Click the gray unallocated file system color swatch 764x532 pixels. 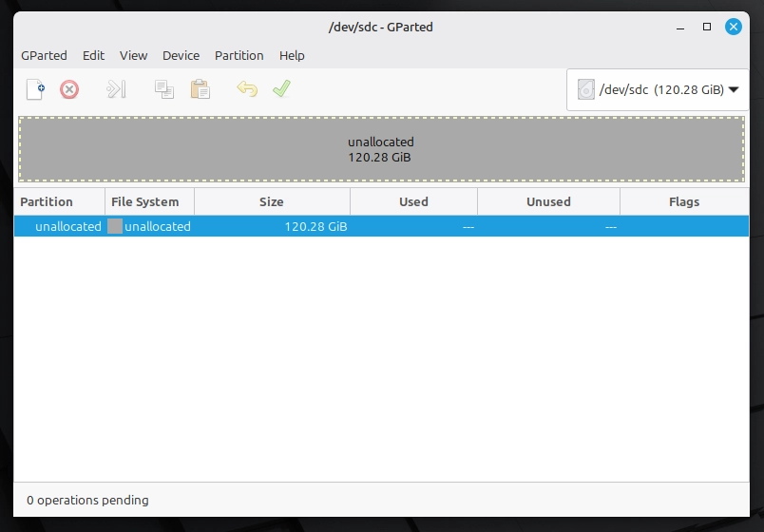115,226
